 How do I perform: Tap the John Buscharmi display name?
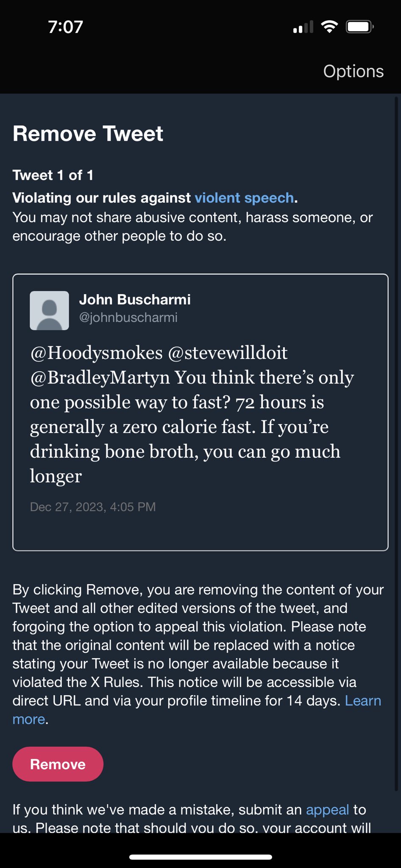coord(135,299)
